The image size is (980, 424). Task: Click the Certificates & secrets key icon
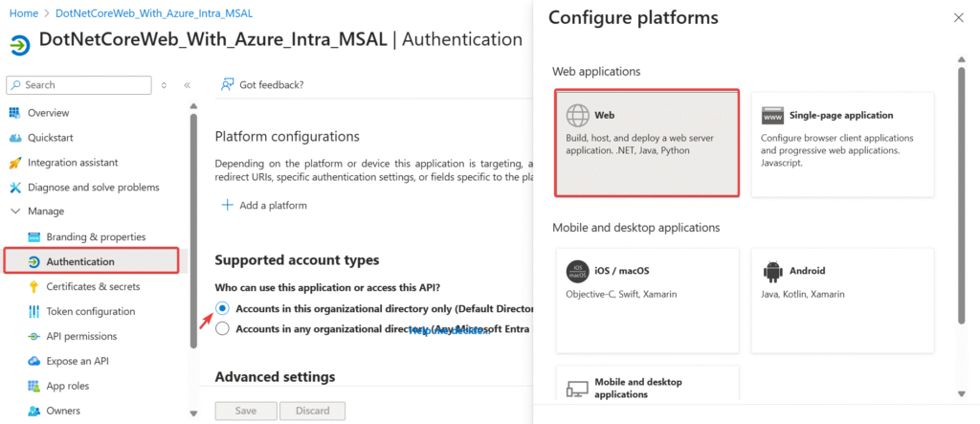pos(34,286)
